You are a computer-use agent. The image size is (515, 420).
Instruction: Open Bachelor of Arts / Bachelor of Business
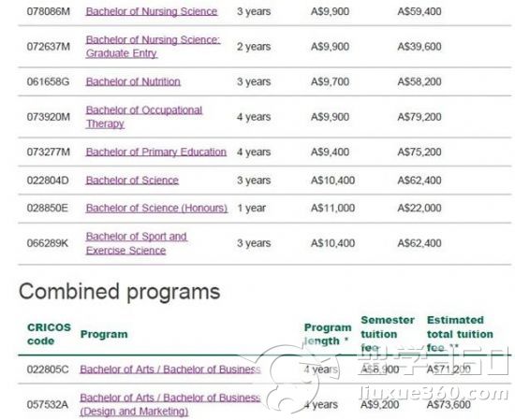point(170,369)
